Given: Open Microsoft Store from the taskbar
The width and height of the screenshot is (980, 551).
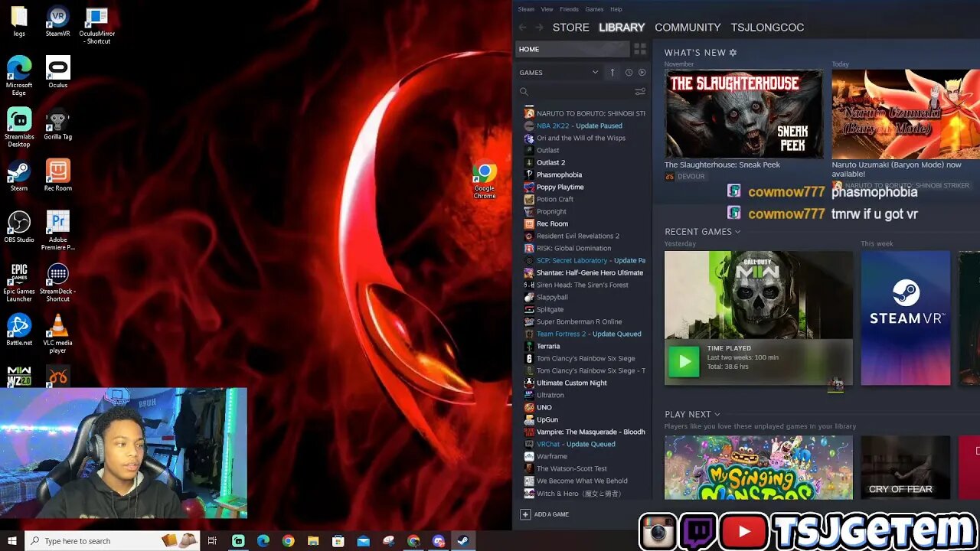Looking at the screenshot, I should point(338,541).
